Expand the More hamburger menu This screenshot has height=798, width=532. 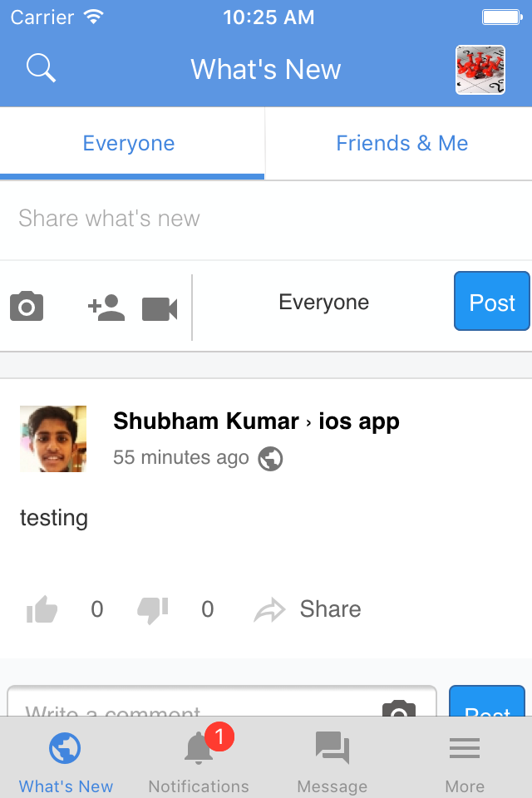(465, 758)
